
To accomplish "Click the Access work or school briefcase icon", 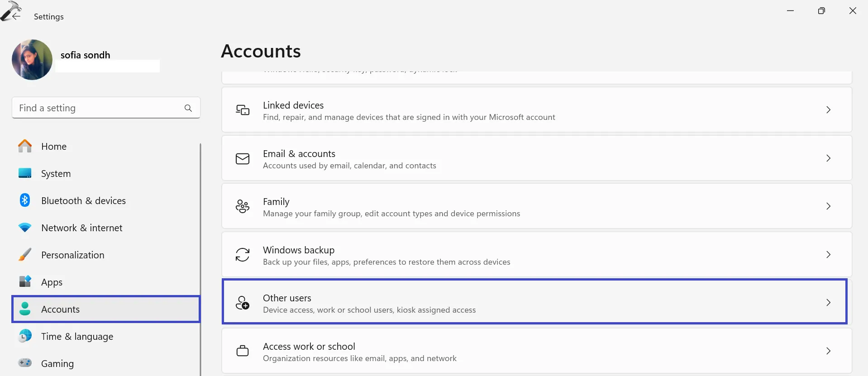I will [x=243, y=351].
